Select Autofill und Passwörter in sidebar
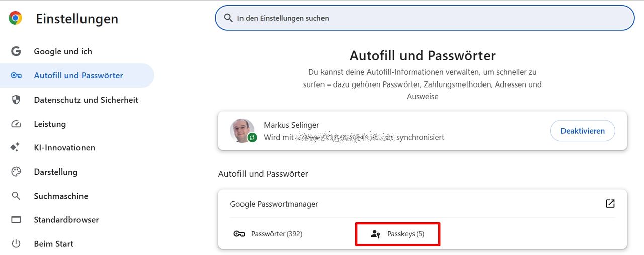Screen dimensions: 644x255 click(x=77, y=75)
